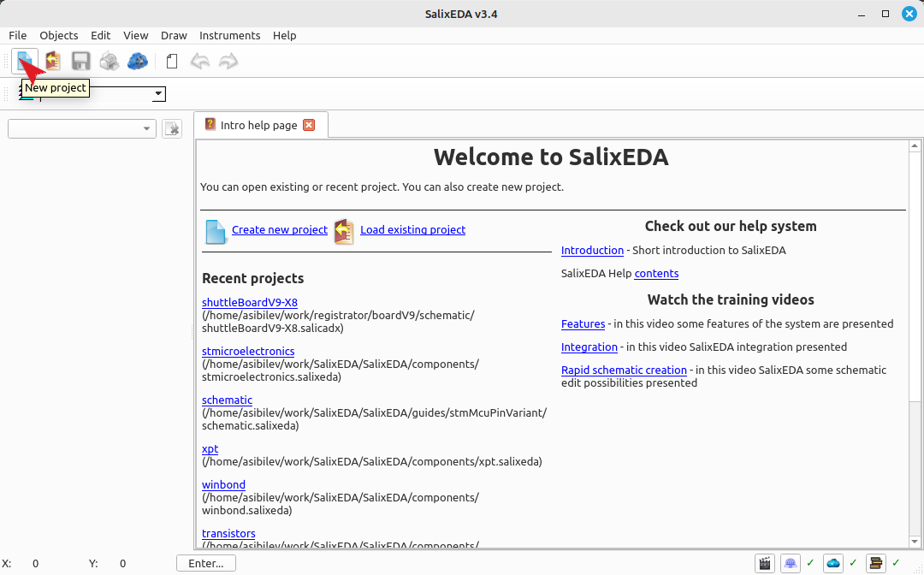
Task: Select the Intro help page tab
Action: (x=258, y=125)
